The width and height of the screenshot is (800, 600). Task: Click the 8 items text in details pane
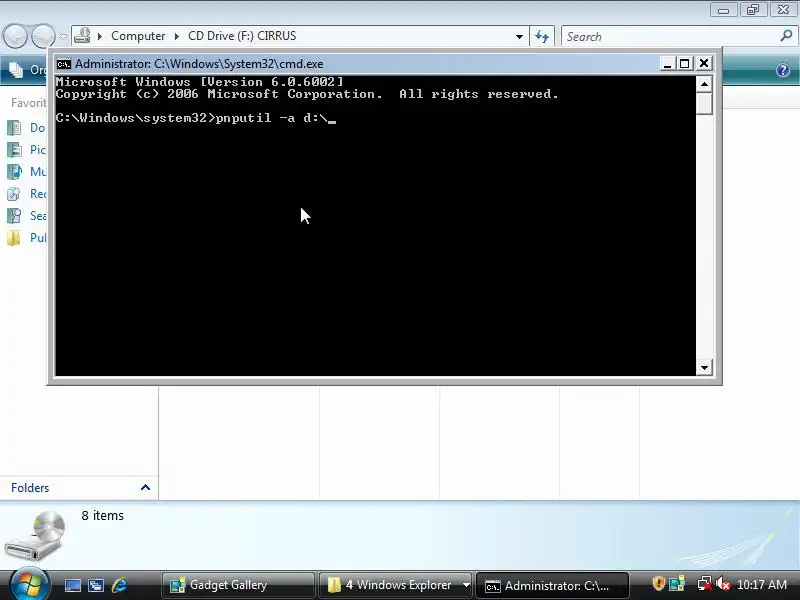pos(103,516)
